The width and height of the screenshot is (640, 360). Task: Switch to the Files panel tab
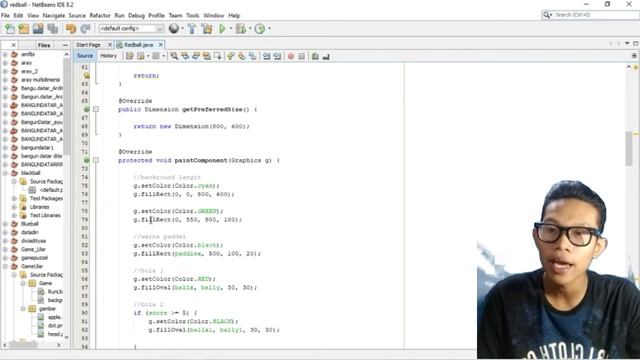pos(44,45)
